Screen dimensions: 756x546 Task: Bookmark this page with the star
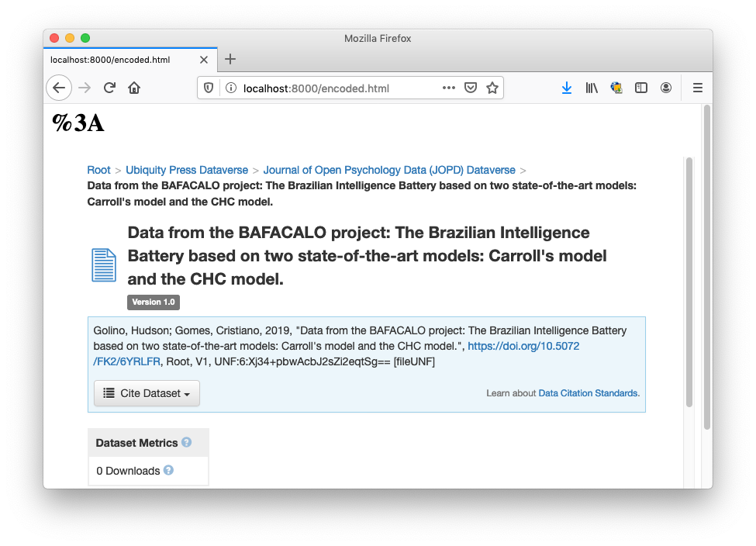[492, 88]
